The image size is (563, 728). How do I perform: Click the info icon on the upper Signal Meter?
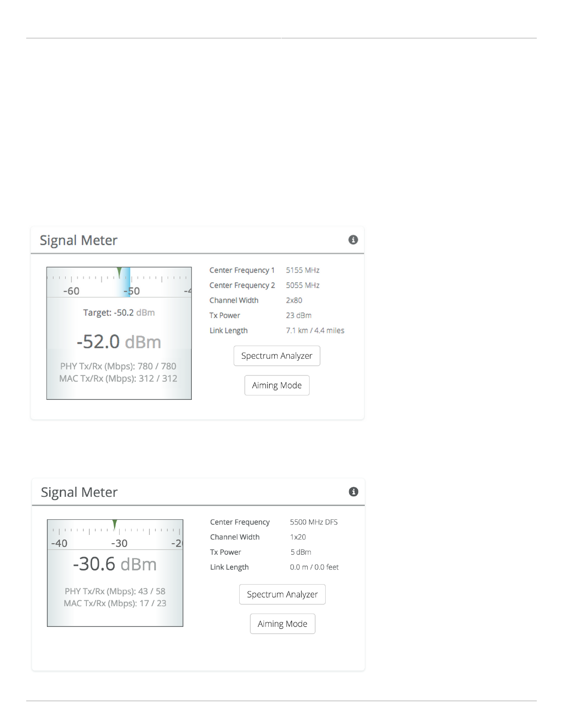(x=353, y=240)
